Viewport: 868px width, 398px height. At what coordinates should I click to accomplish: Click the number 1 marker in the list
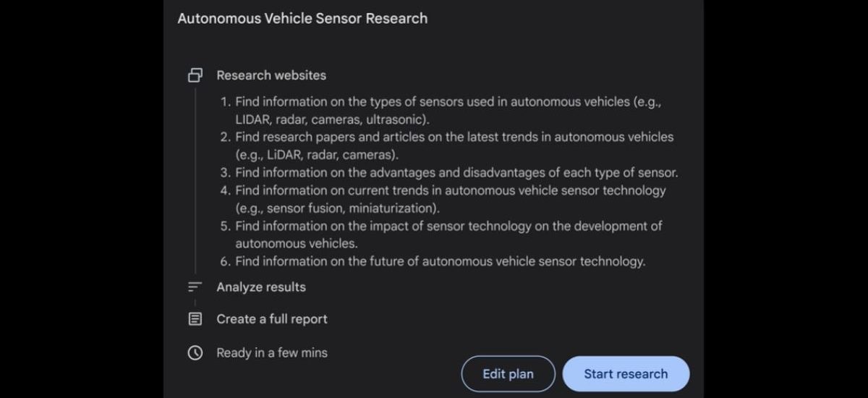225,102
